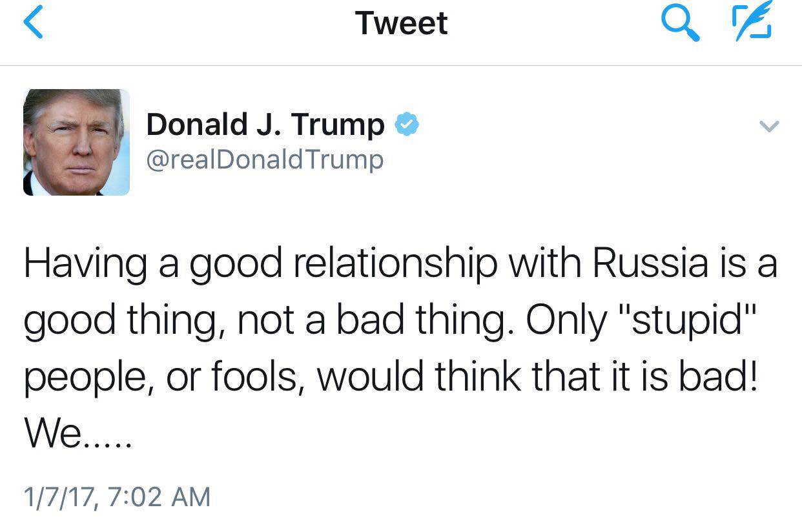Click the blue verified badge
The height and width of the screenshot is (532, 802).
pyautogui.click(x=407, y=123)
